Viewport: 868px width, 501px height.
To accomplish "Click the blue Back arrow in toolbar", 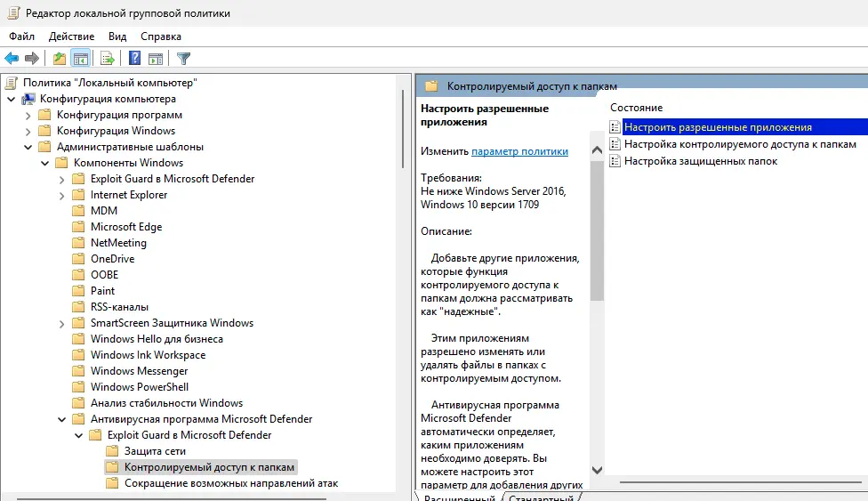I will click(12, 59).
